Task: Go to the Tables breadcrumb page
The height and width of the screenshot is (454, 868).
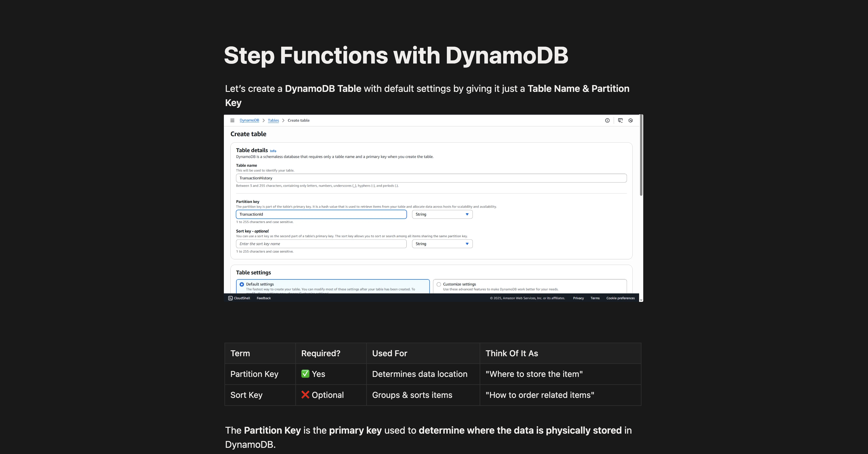Action: click(273, 120)
